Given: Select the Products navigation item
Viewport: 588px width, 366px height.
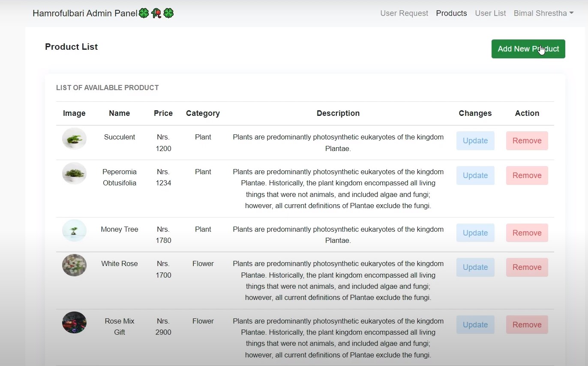Looking at the screenshot, I should [x=451, y=13].
